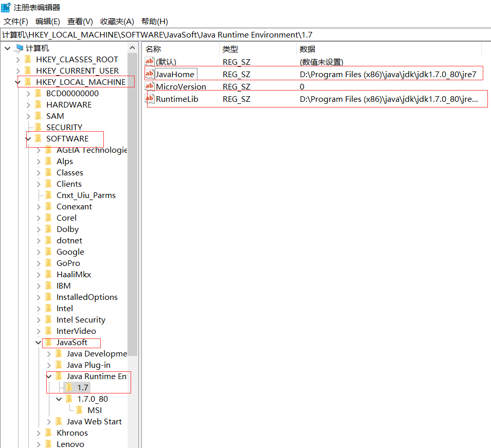Select the Java Runtime Environment key
491x448 pixels.
tap(97, 377)
